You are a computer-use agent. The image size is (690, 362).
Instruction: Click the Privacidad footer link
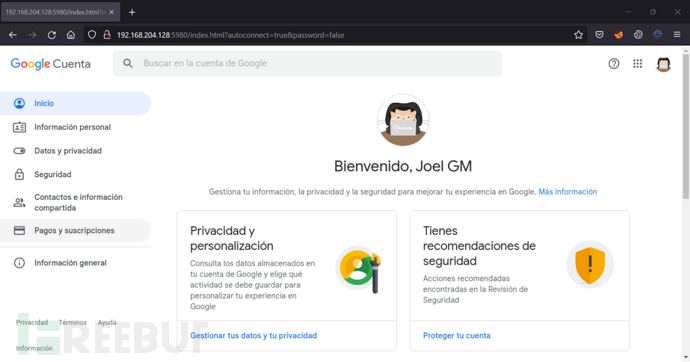(x=32, y=322)
